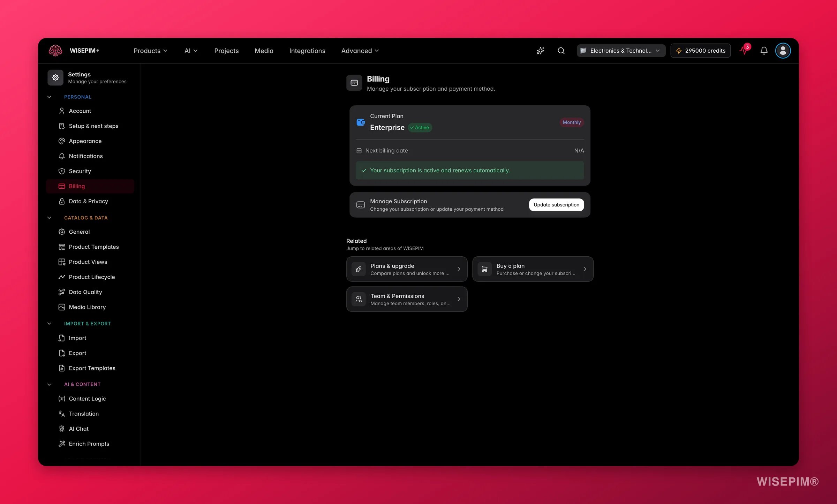The width and height of the screenshot is (837, 504).
Task: Open the search magnifier icon
Action: click(x=561, y=51)
